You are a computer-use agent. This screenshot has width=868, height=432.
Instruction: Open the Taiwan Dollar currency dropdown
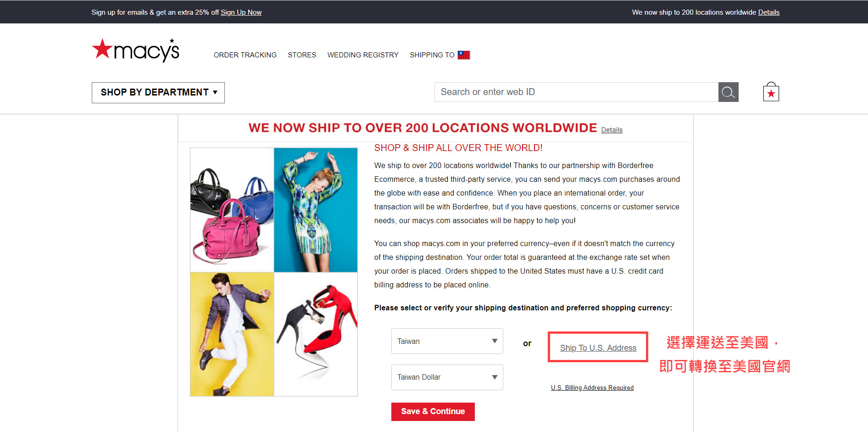coord(447,377)
